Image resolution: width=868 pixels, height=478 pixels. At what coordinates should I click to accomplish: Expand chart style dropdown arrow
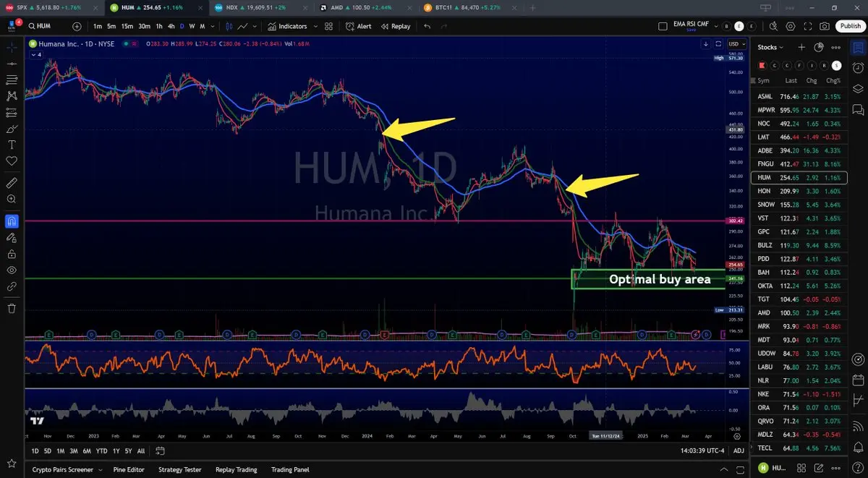256,26
